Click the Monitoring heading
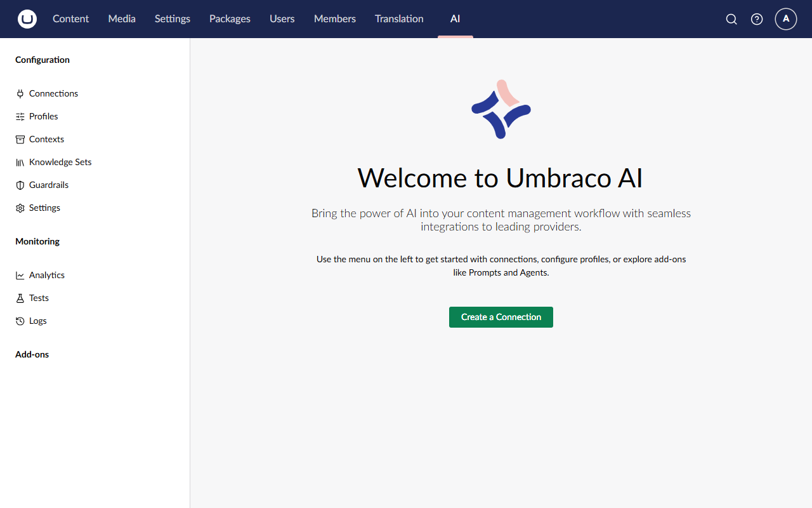The image size is (812, 508). (x=37, y=241)
